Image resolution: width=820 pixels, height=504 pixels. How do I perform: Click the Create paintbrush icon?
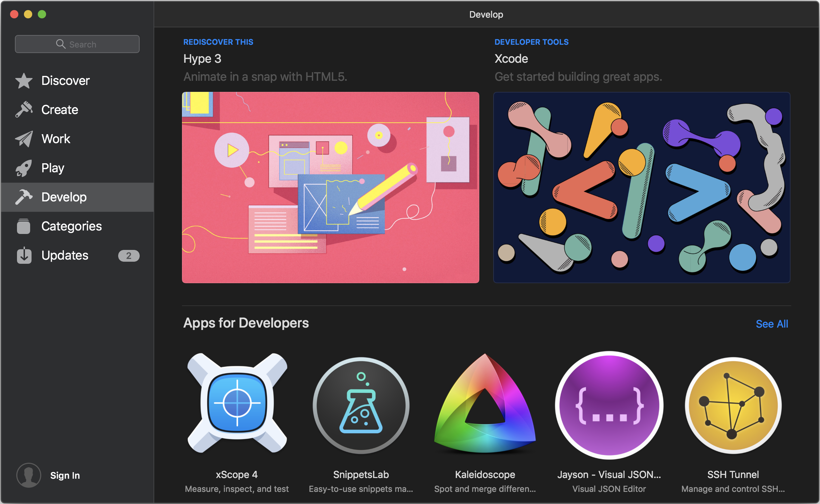click(24, 110)
